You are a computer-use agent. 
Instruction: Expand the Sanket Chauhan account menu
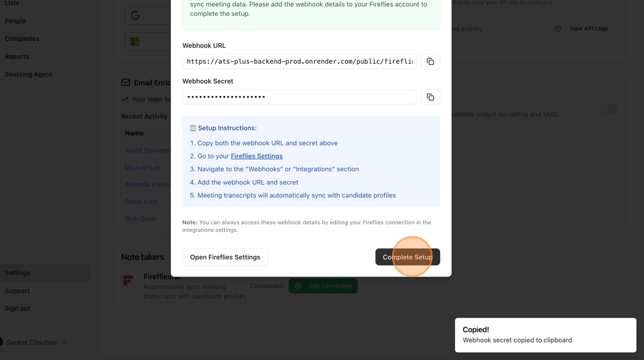(64, 342)
